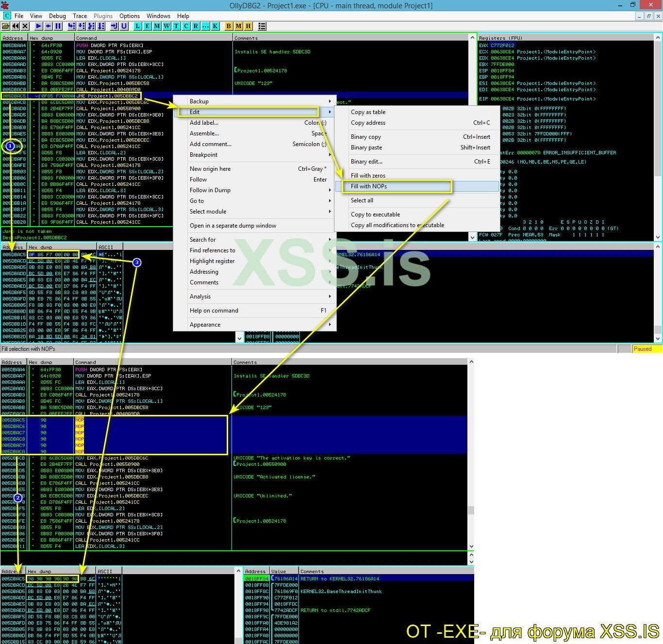Click the Open executable folder icon

(x=6, y=26)
